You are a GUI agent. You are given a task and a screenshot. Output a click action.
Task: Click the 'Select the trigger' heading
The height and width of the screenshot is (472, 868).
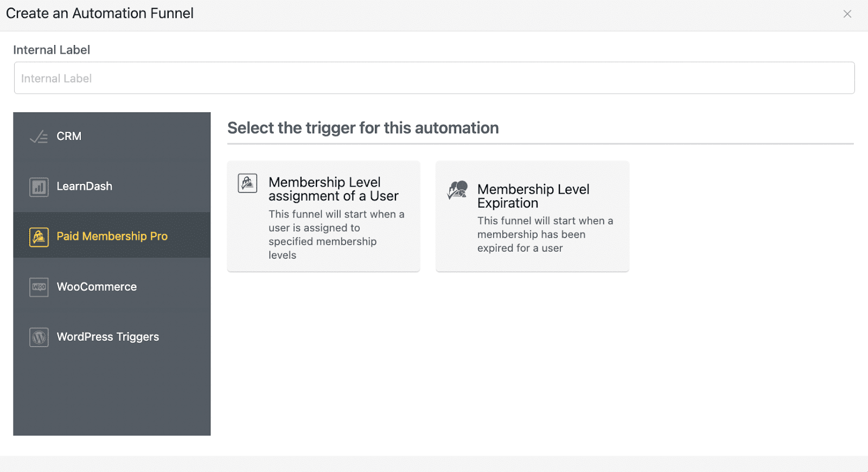coord(363,128)
